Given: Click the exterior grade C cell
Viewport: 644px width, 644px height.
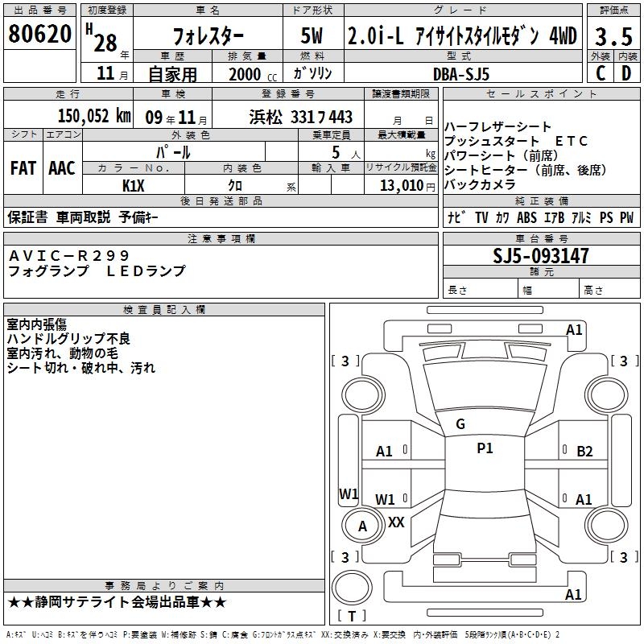Looking at the screenshot, I should 601,73.
